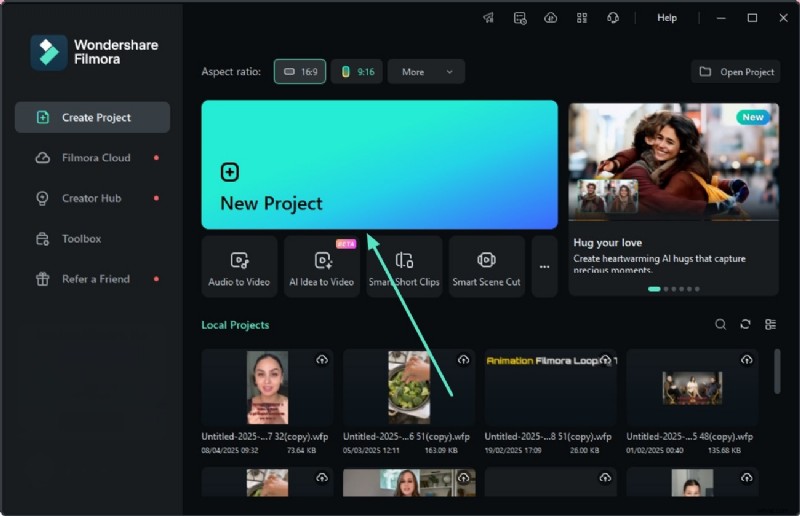Select the Create Project sidebar item
The image size is (800, 516).
pyautogui.click(x=92, y=117)
